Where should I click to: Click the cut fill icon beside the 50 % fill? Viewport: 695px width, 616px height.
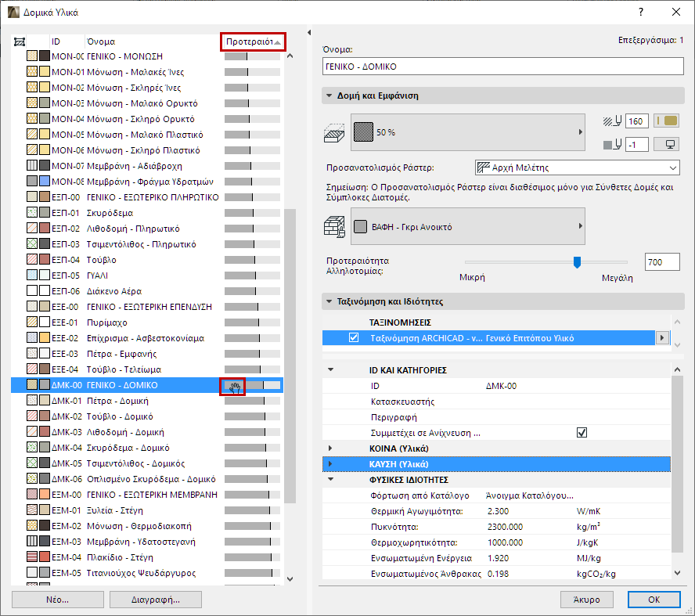[333, 132]
